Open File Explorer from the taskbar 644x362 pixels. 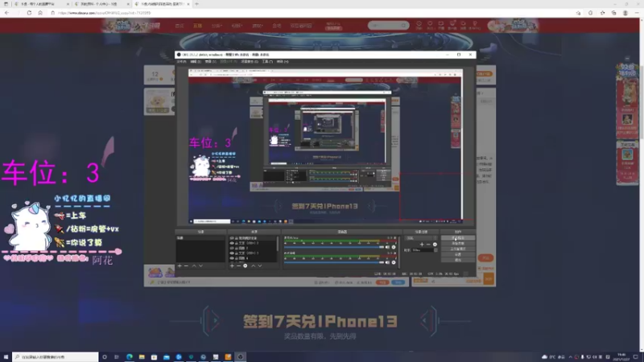[x=142, y=356]
